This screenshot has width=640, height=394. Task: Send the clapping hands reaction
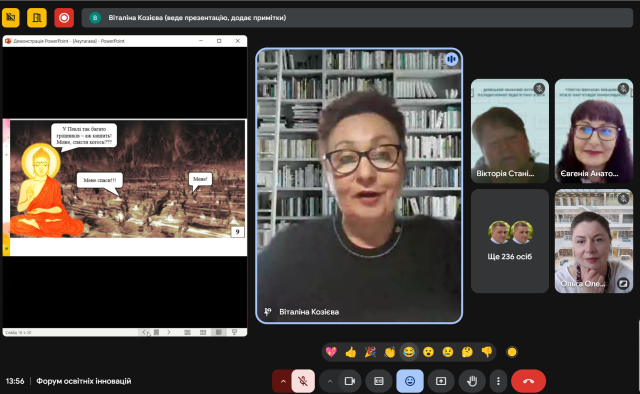389,352
